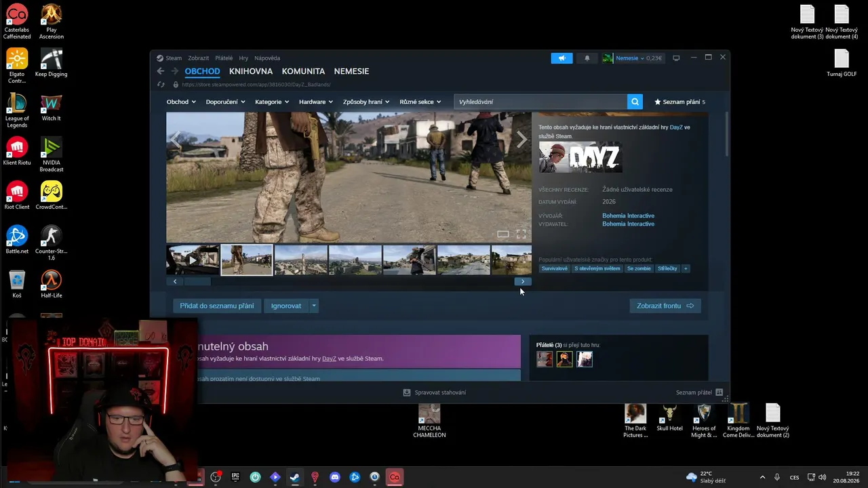This screenshot has height=488, width=868.
Task: Open the Hry menu
Action: 243,58
